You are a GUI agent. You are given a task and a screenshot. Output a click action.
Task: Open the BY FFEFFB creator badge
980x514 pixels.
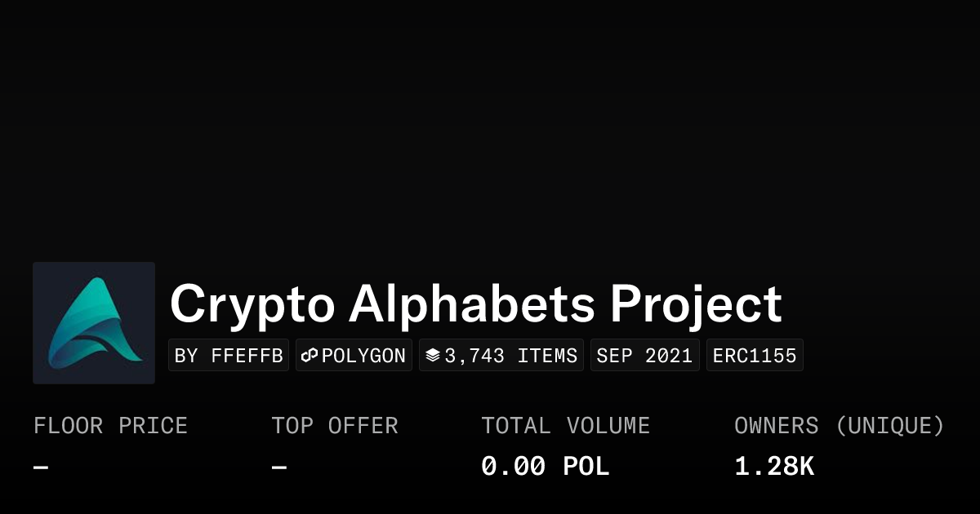pos(229,356)
